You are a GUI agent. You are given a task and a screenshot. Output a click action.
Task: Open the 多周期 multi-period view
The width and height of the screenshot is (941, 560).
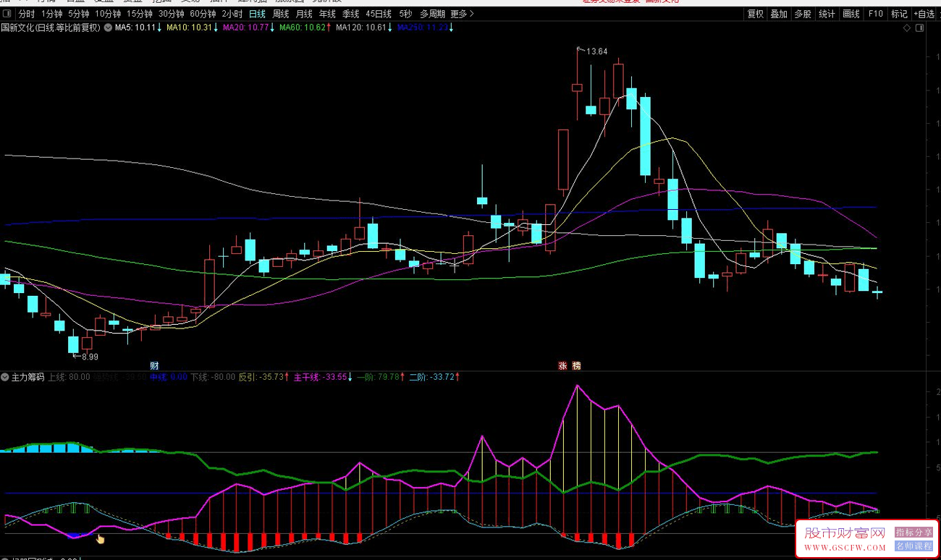[432, 14]
